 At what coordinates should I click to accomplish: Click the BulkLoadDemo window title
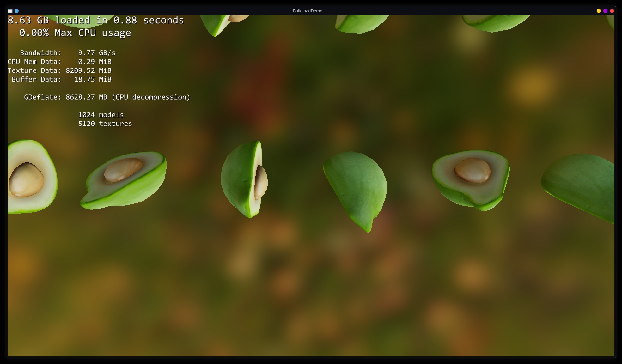(x=307, y=11)
